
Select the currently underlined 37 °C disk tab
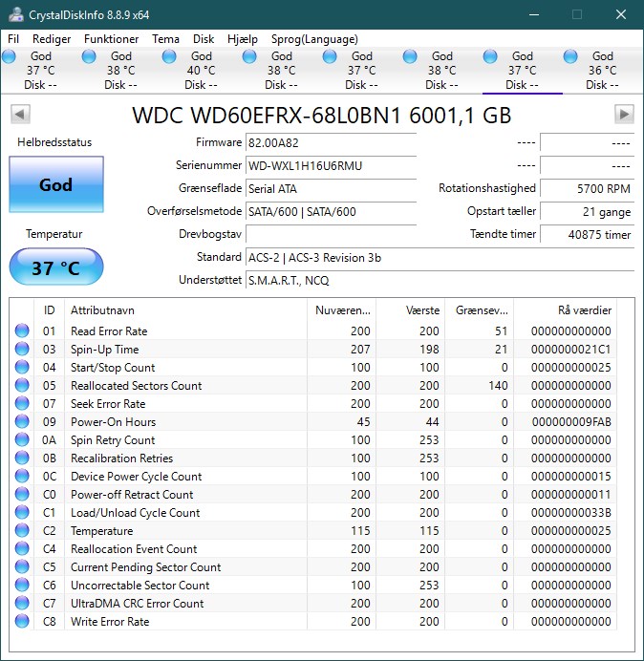[522, 71]
